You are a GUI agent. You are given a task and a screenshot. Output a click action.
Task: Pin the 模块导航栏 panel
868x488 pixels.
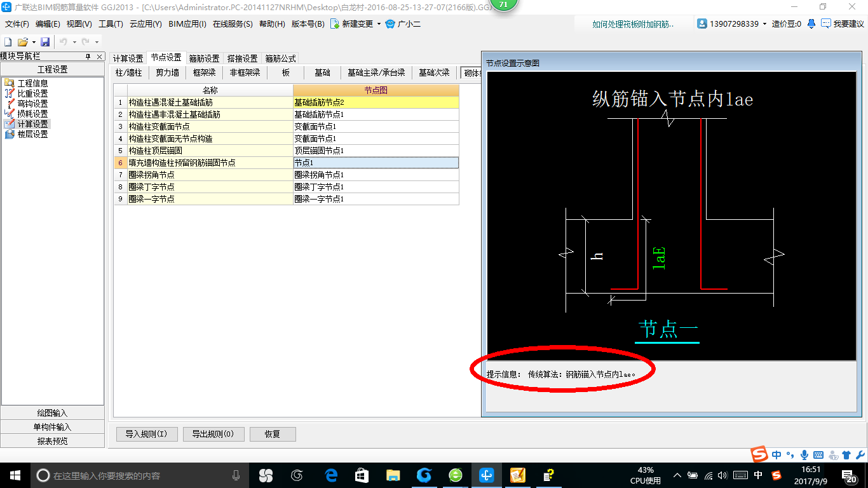pyautogui.click(x=88, y=57)
